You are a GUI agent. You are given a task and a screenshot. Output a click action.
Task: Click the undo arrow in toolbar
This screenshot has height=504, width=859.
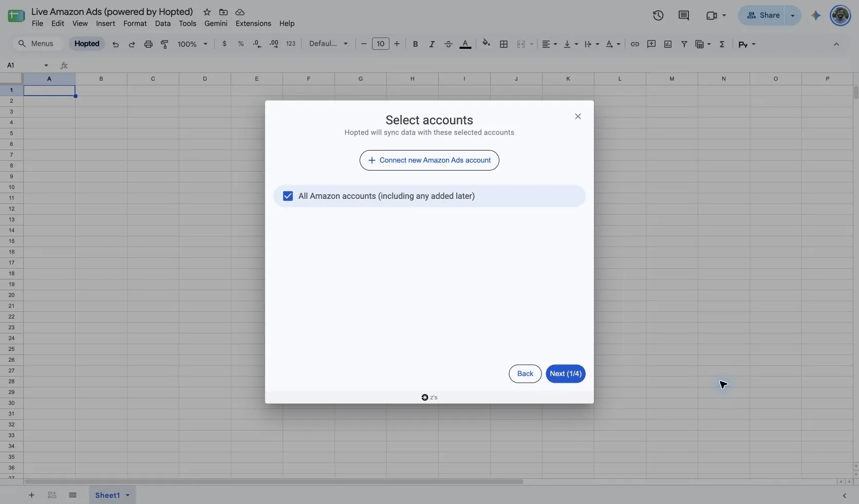tap(116, 44)
